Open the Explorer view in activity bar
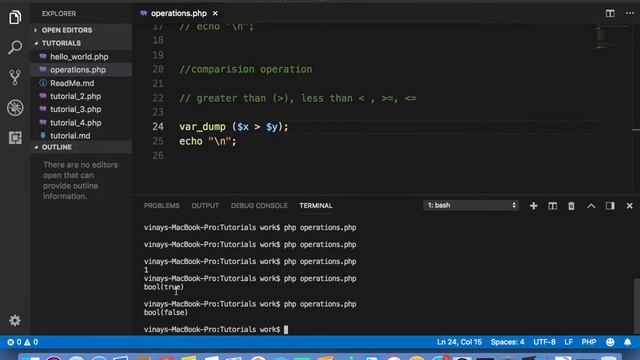 (x=15, y=17)
